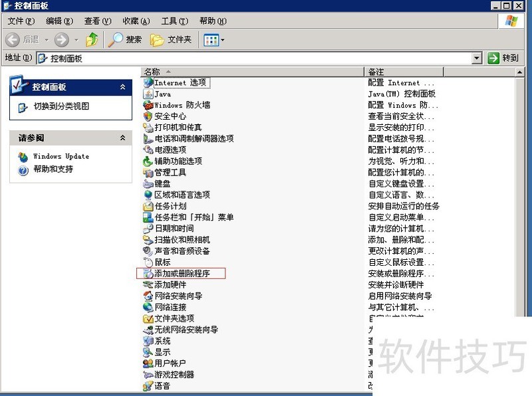
Task: Open 扫描仪和照相机 icon
Action: point(148,240)
